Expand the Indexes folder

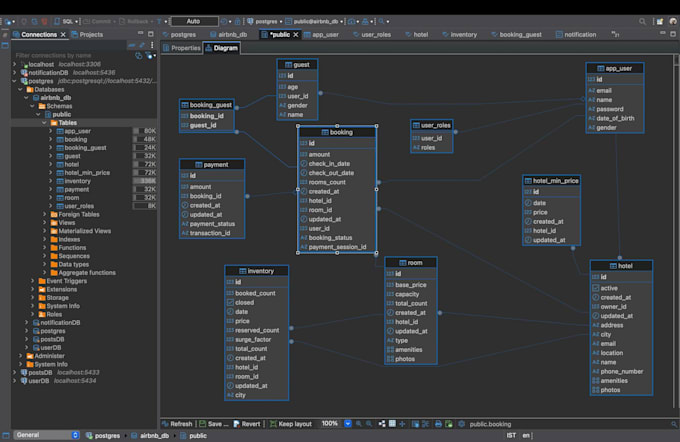point(44,239)
